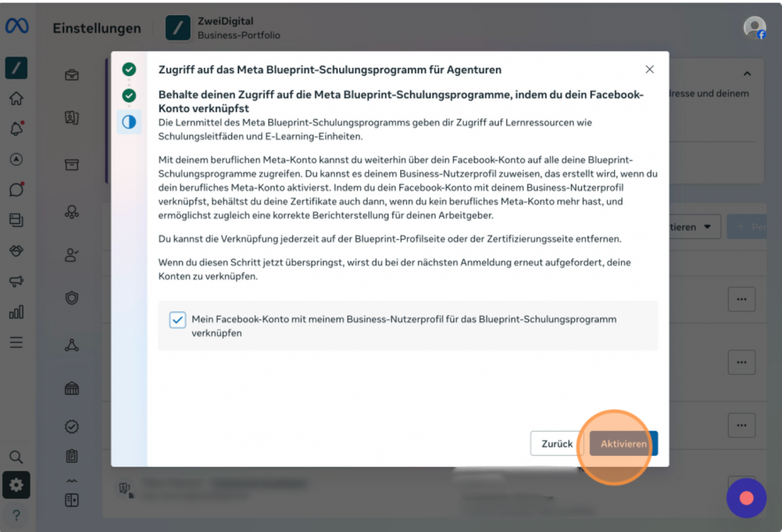The width and height of the screenshot is (782, 532).
Task: Open the Home section in the sidebar
Action: pyautogui.click(x=17, y=98)
